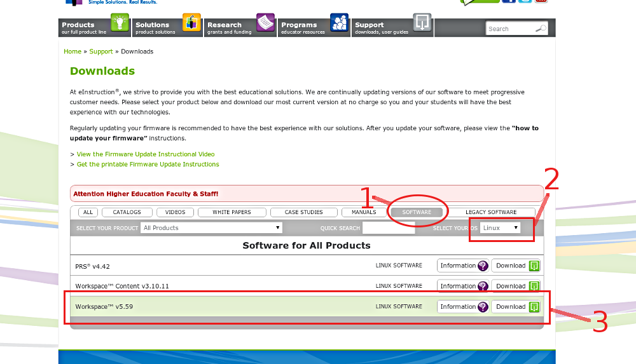This screenshot has height=364, width=636.
Task: Click question mark icon for Workspace v5.59
Action: [483, 306]
